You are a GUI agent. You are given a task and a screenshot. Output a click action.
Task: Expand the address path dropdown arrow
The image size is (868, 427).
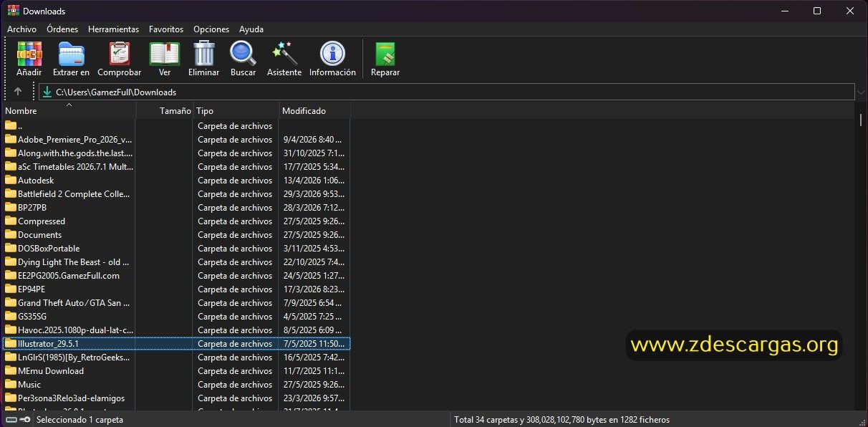tap(859, 92)
